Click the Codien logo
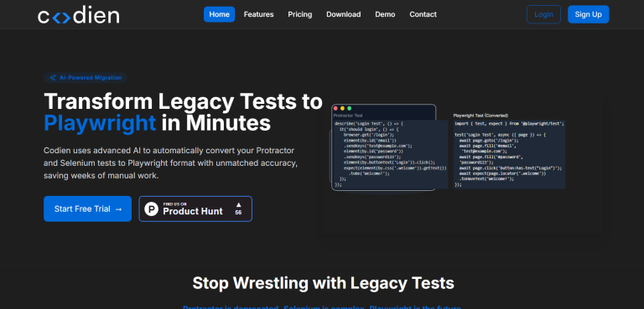Image resolution: width=644 pixels, height=309 pixels. click(x=79, y=15)
